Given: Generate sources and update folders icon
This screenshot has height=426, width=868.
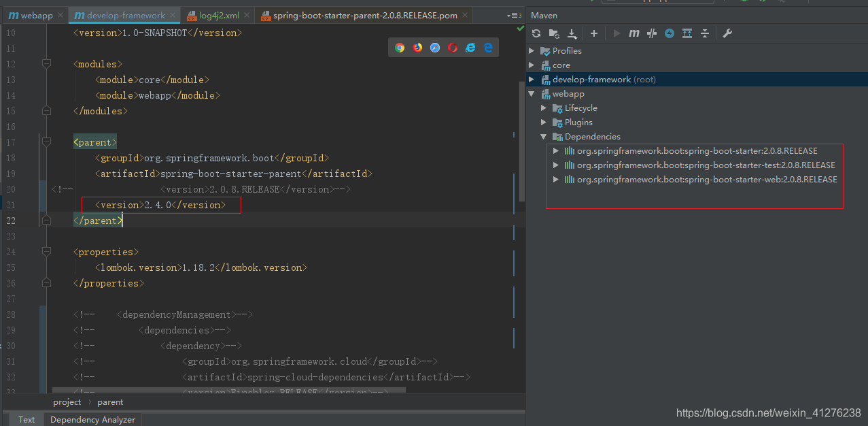Looking at the screenshot, I should pos(554,33).
